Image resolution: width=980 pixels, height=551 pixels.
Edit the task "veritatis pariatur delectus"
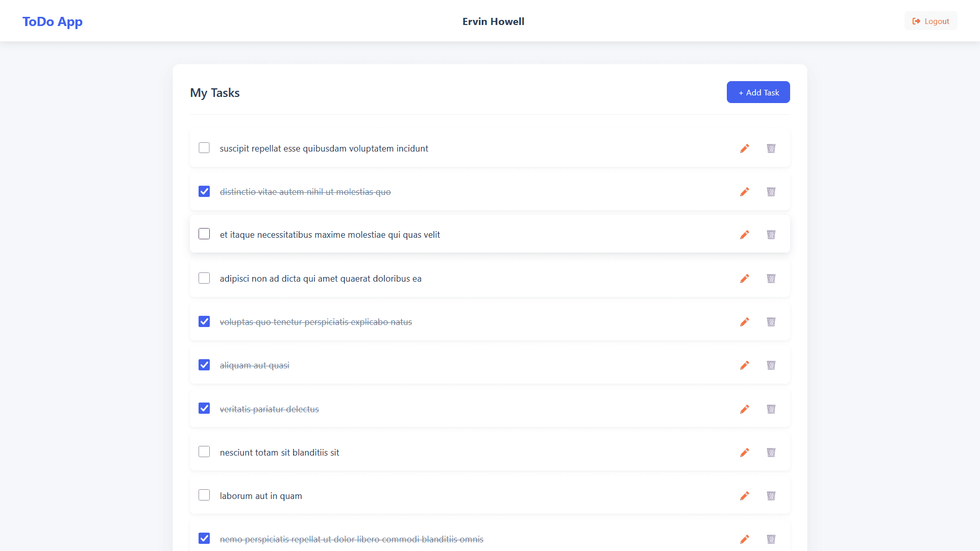(x=745, y=409)
